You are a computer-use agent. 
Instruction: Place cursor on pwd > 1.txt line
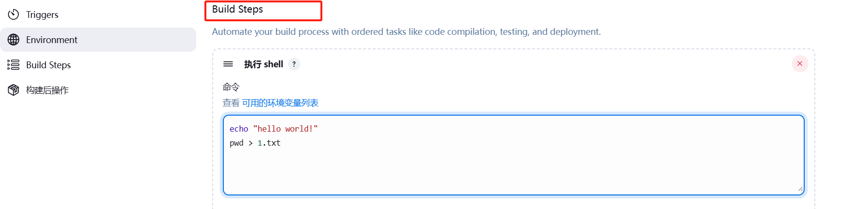255,143
